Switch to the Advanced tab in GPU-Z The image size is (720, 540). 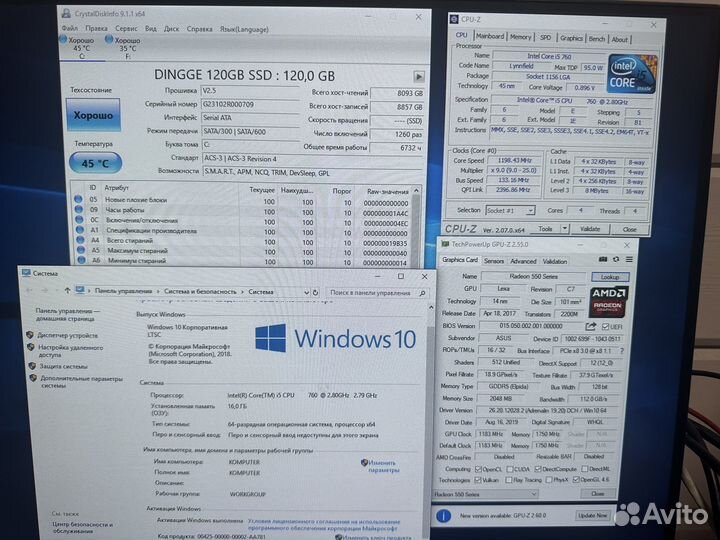[523, 261]
